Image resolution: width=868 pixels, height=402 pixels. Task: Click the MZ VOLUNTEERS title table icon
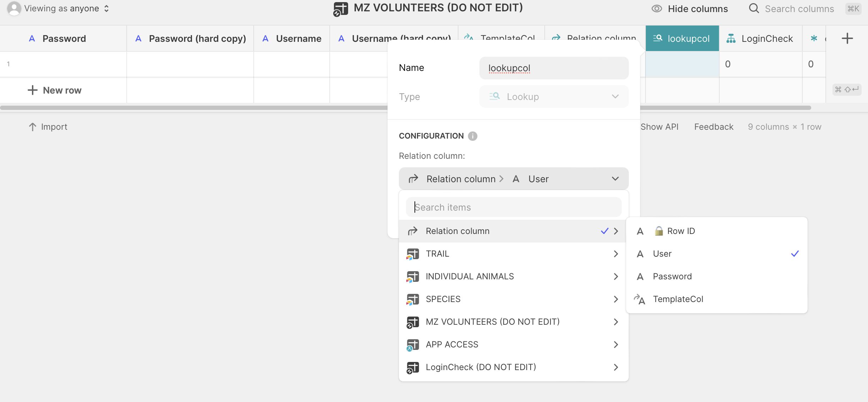pos(340,9)
